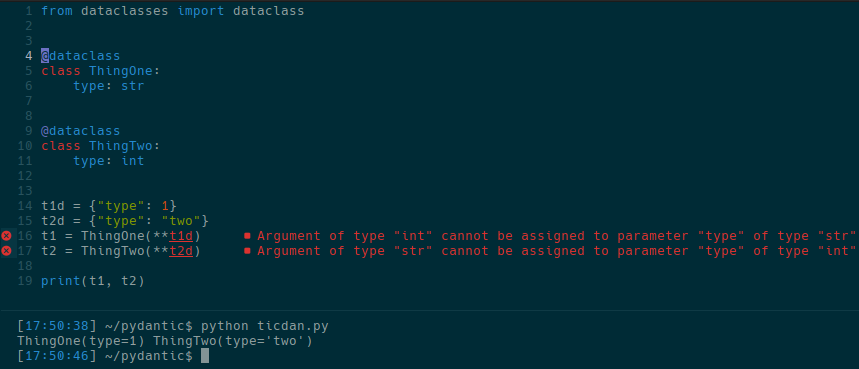This screenshot has width=859, height=369.
Task: Click the error icon beside line 17
Action: pos(6,251)
